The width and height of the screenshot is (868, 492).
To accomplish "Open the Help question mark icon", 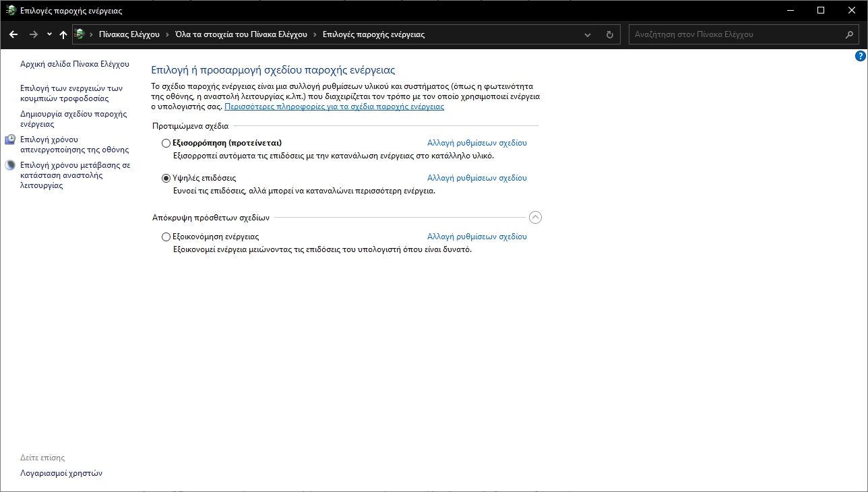I will pyautogui.click(x=860, y=57).
